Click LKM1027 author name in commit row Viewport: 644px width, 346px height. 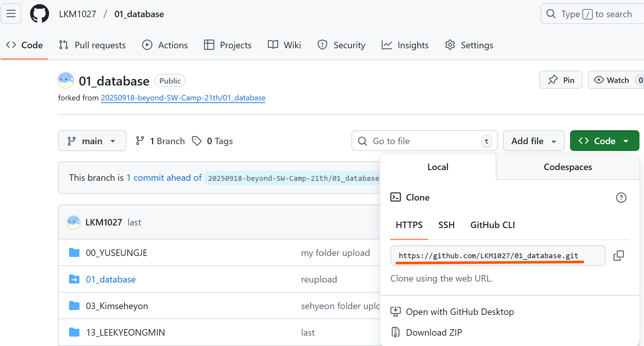(x=104, y=222)
